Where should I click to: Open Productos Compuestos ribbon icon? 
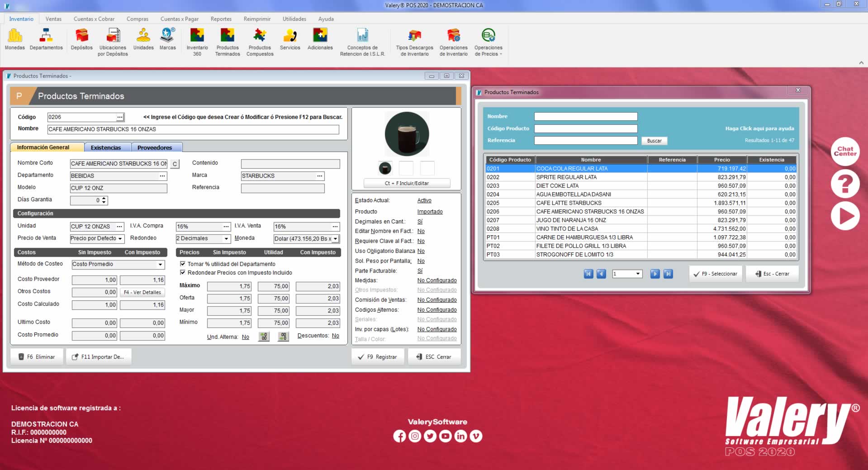click(x=260, y=42)
